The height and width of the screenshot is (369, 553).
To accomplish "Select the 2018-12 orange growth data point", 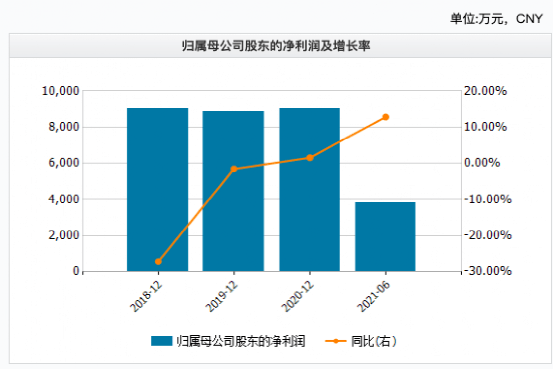I will (158, 261).
